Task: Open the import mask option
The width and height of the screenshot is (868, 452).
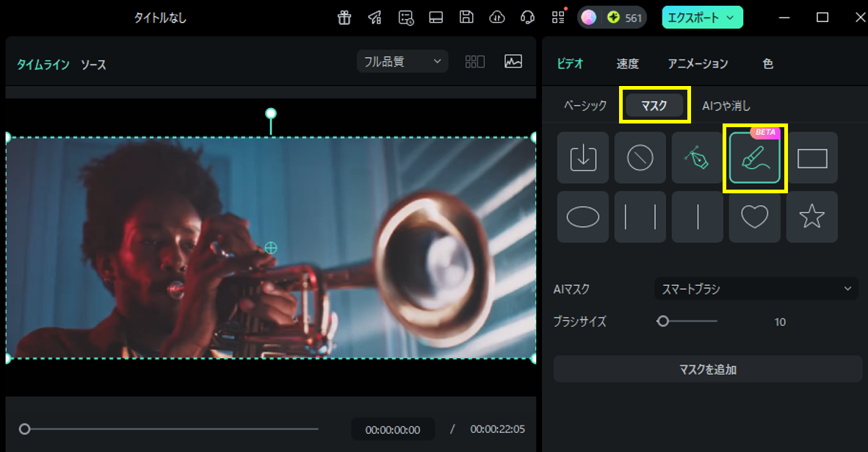Action: pos(582,157)
